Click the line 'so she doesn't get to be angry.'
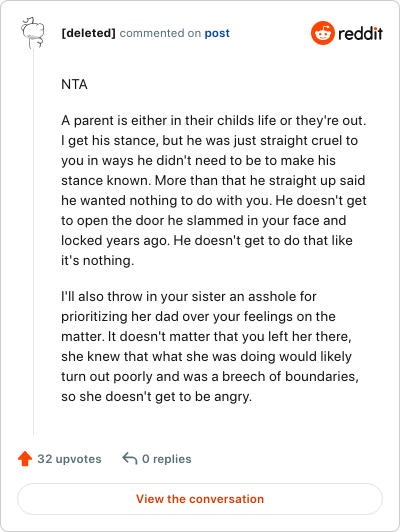The width and height of the screenshot is (400, 532). point(156,397)
